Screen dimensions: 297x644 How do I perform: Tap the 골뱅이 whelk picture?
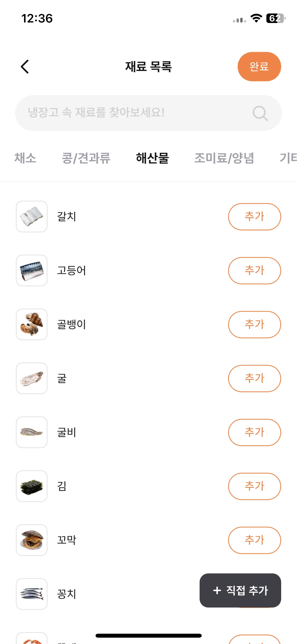tap(32, 324)
